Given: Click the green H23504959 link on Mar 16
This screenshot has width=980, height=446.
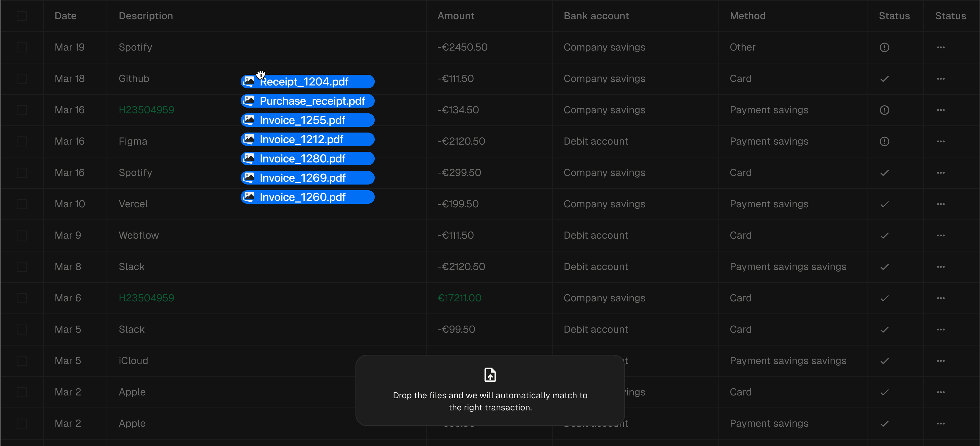Looking at the screenshot, I should click(x=146, y=110).
